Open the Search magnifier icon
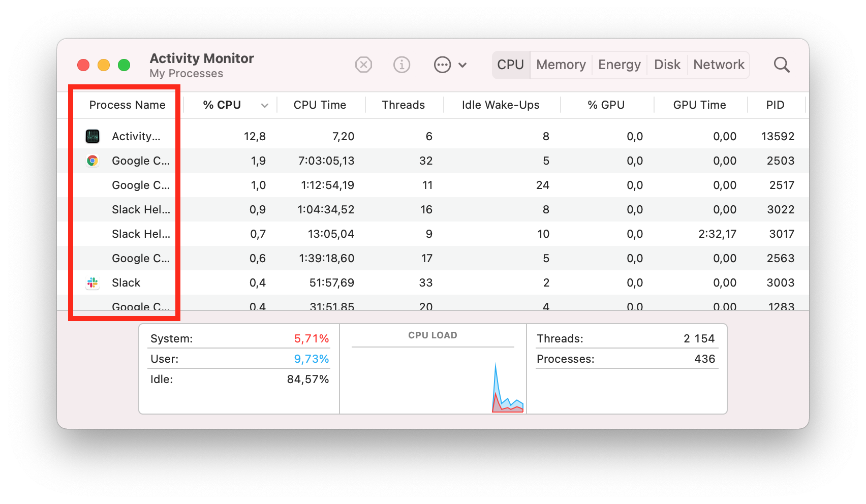 click(x=782, y=65)
